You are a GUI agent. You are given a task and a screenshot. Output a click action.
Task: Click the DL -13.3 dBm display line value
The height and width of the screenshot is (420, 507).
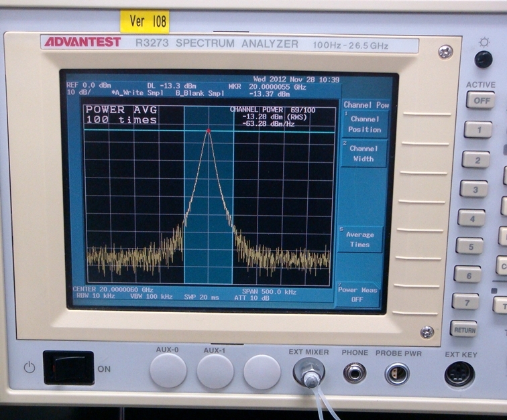(x=172, y=86)
